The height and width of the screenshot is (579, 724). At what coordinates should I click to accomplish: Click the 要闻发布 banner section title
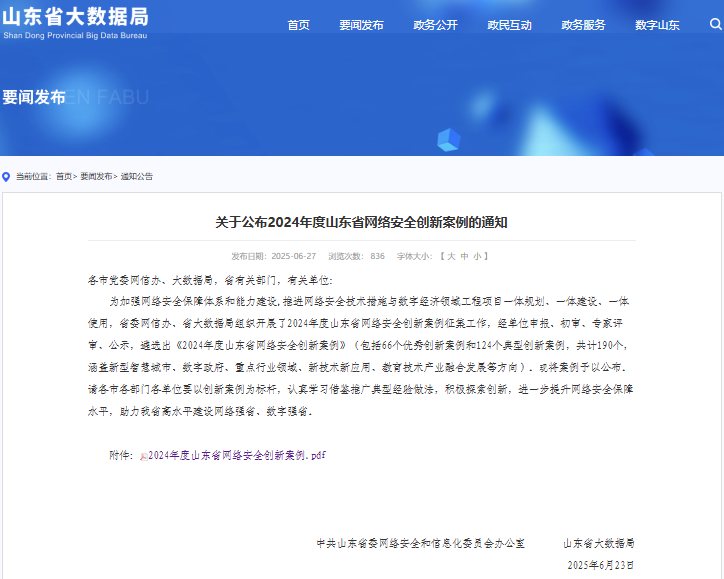[x=33, y=97]
